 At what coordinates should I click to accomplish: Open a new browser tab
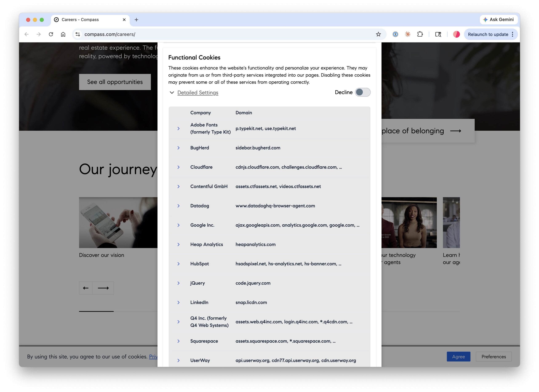[x=136, y=20]
